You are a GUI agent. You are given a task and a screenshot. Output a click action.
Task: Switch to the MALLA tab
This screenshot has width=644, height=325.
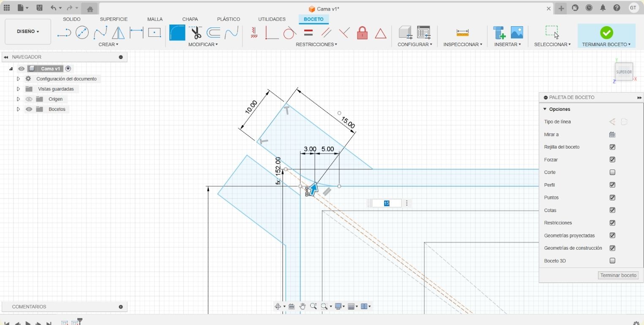click(155, 19)
